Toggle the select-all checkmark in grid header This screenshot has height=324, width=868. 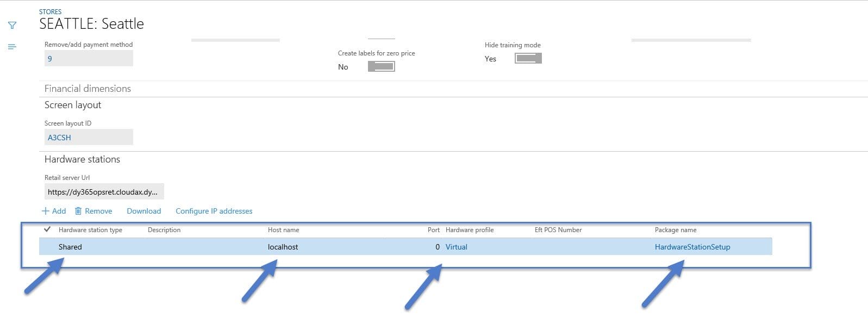coord(47,229)
